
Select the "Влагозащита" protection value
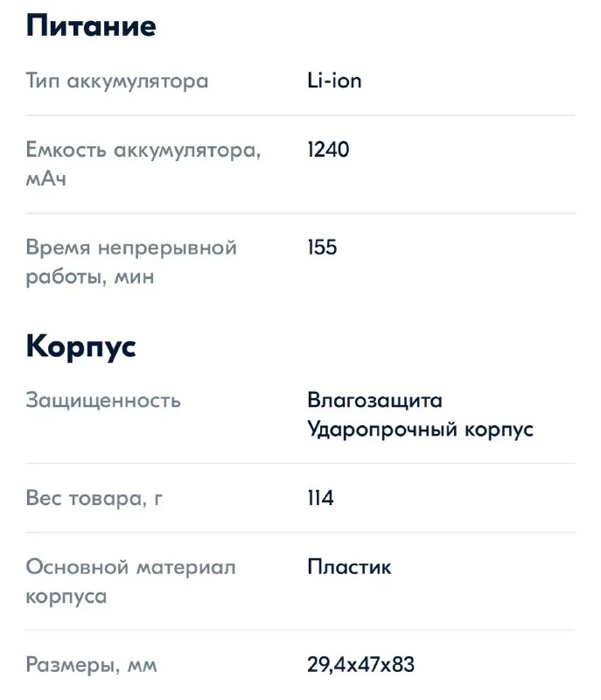(x=374, y=401)
